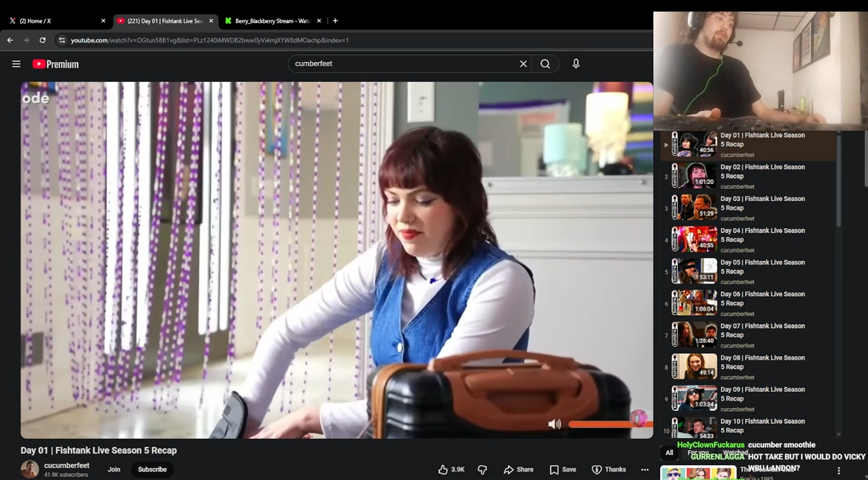Share the Day 01 video
Viewport: 868px width, 480px height.
tap(518, 470)
